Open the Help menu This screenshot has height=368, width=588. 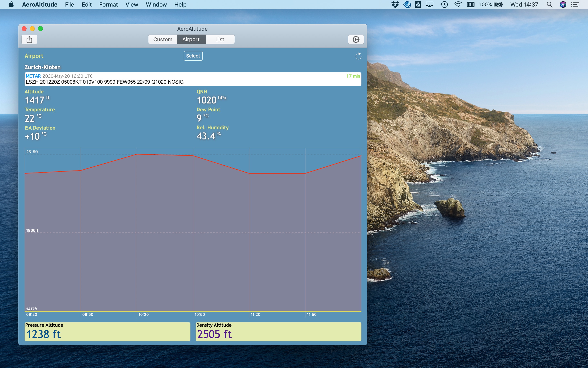pos(180,4)
